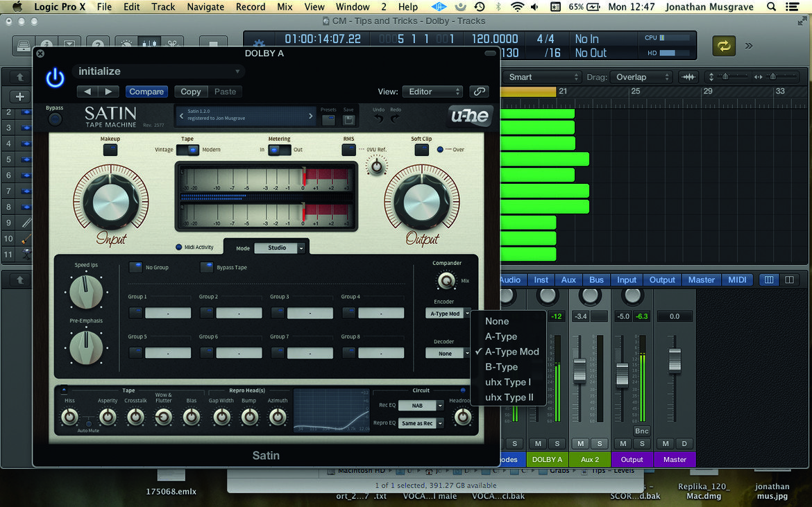The height and width of the screenshot is (507, 812).
Task: Go to previous preset with left arrow
Action: (x=87, y=92)
